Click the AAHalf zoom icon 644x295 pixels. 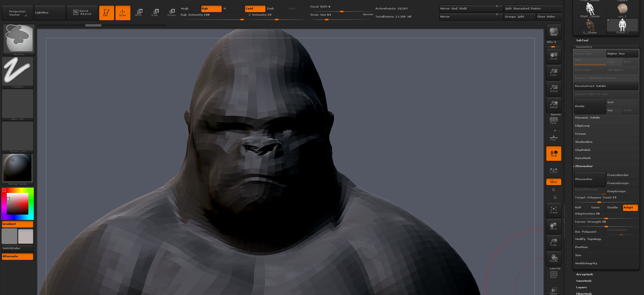coord(554,105)
